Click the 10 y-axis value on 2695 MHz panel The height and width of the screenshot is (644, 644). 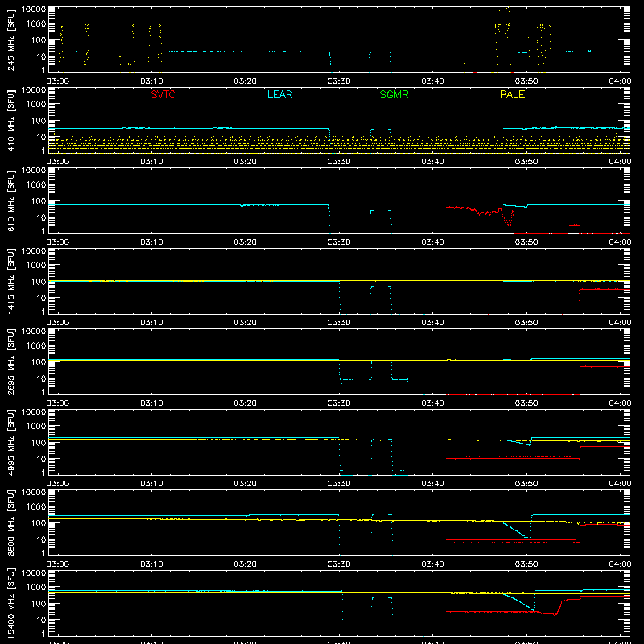pos(41,378)
